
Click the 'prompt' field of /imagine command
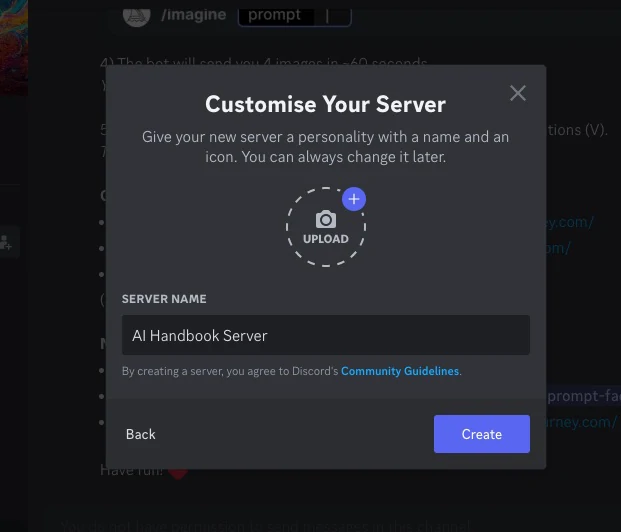tap(294, 16)
